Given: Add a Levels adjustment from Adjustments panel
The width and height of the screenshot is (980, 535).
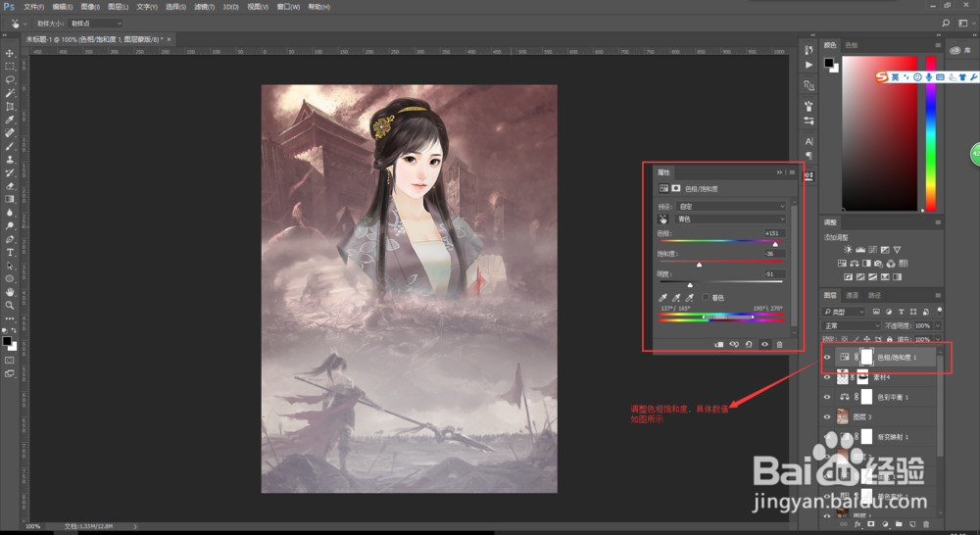Looking at the screenshot, I should pyautogui.click(x=860, y=250).
